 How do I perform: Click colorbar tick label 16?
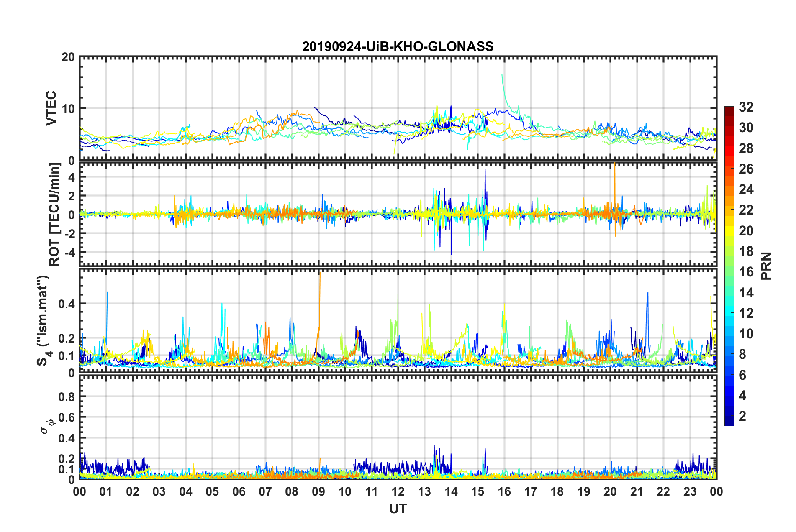(746, 272)
